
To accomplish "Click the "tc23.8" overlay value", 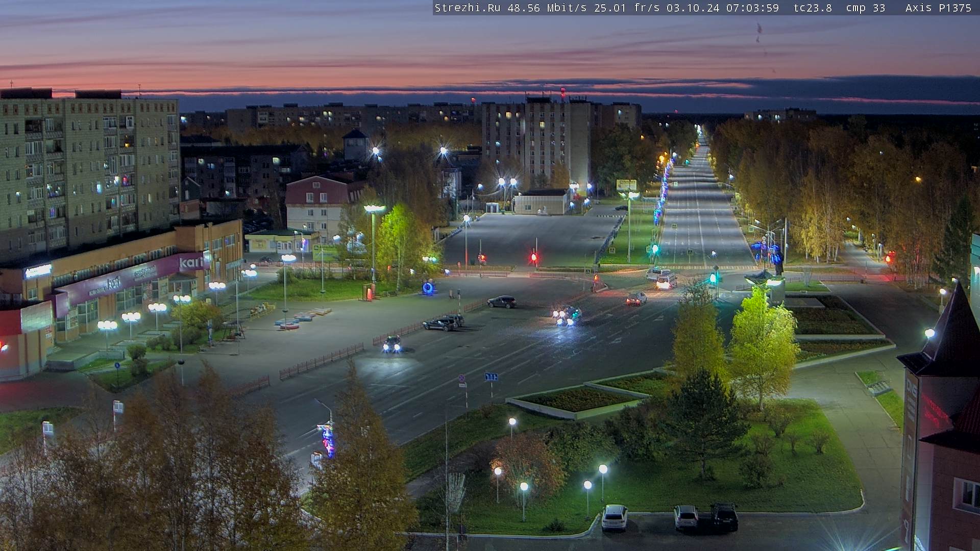I will (813, 8).
